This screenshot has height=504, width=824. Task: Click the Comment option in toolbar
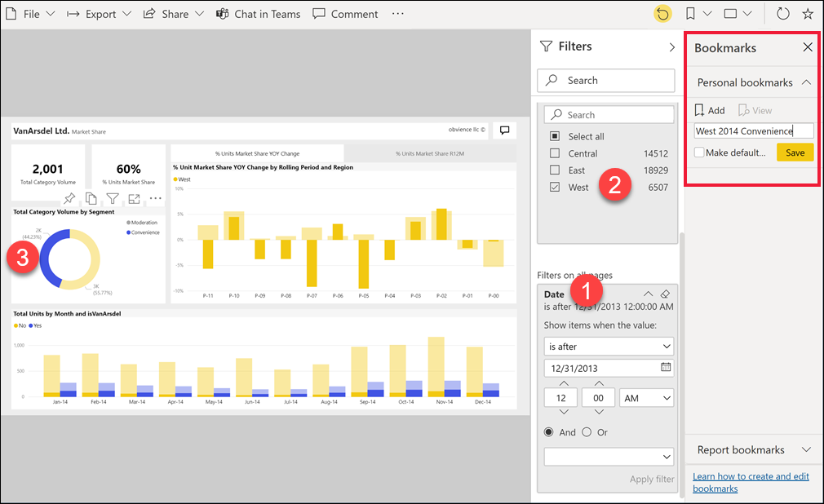(345, 14)
